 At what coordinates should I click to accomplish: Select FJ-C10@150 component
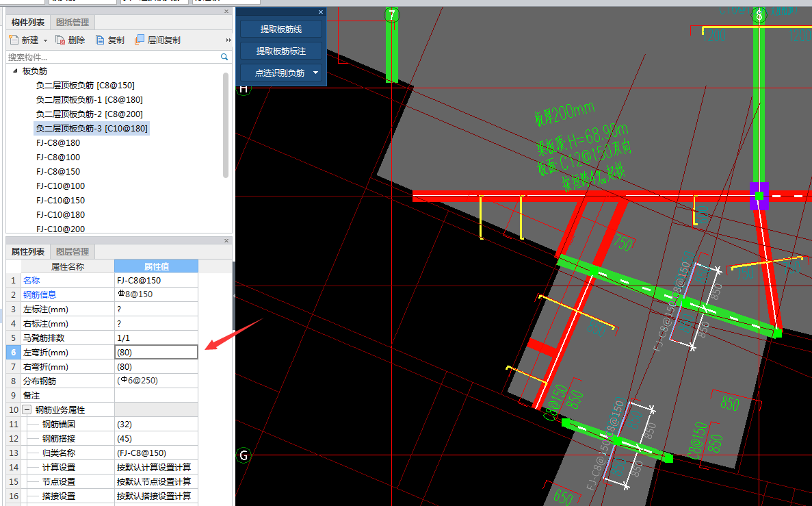(x=61, y=200)
